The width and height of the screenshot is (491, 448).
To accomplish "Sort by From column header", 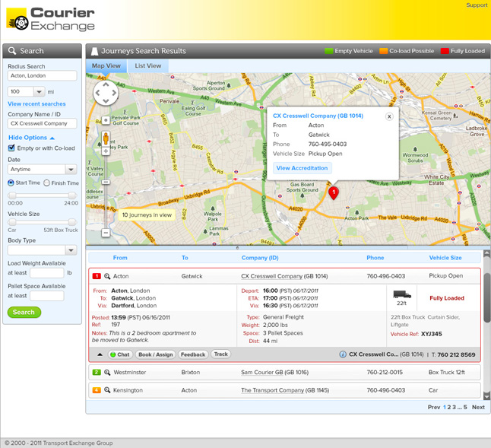I will tap(120, 258).
